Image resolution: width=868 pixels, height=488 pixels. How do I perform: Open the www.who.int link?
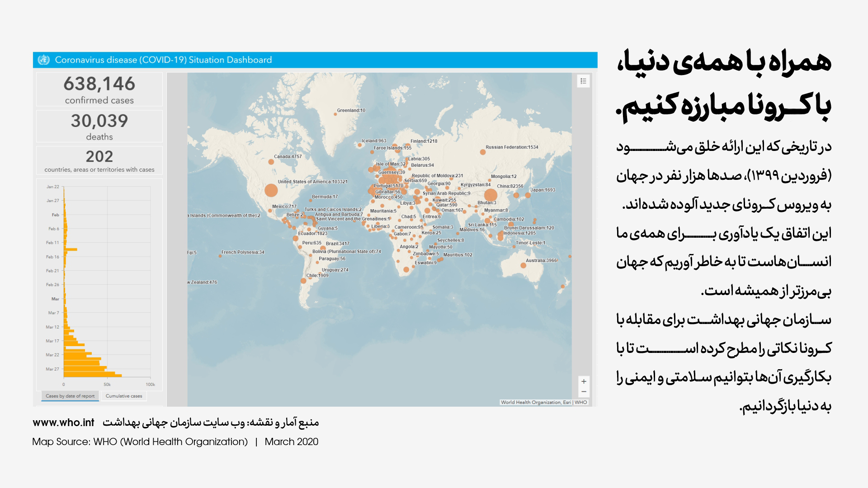click(x=63, y=422)
